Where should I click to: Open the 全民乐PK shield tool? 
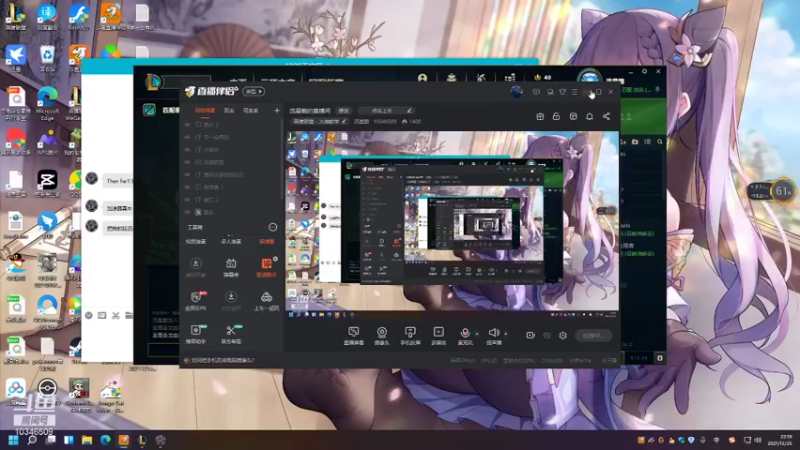(x=196, y=301)
